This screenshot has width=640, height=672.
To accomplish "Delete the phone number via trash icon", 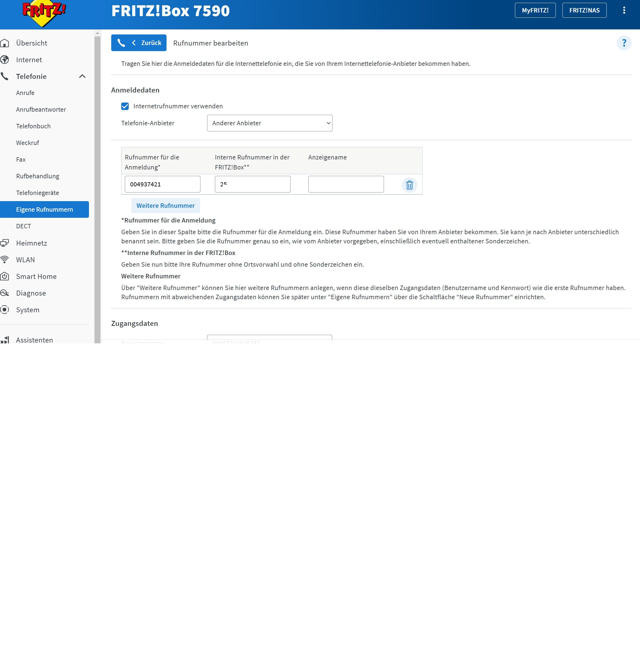I will point(409,185).
